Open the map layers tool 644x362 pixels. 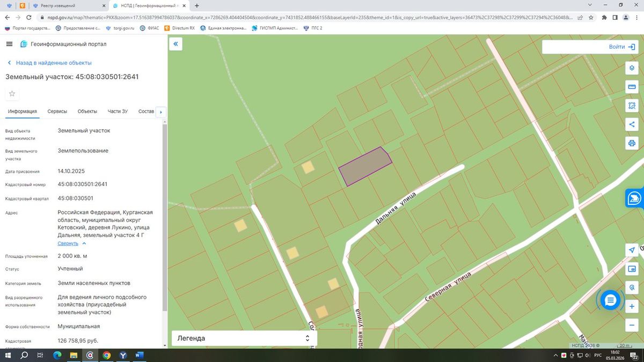(x=632, y=69)
